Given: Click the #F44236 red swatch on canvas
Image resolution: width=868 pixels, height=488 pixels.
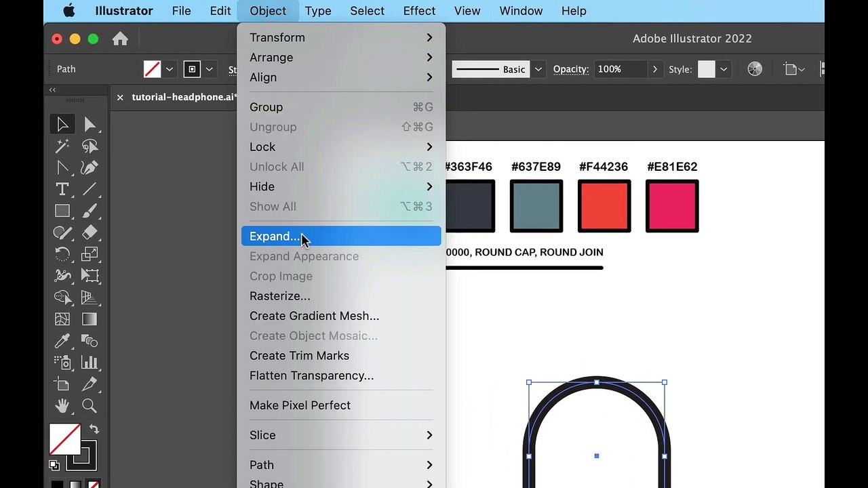Looking at the screenshot, I should 604,206.
